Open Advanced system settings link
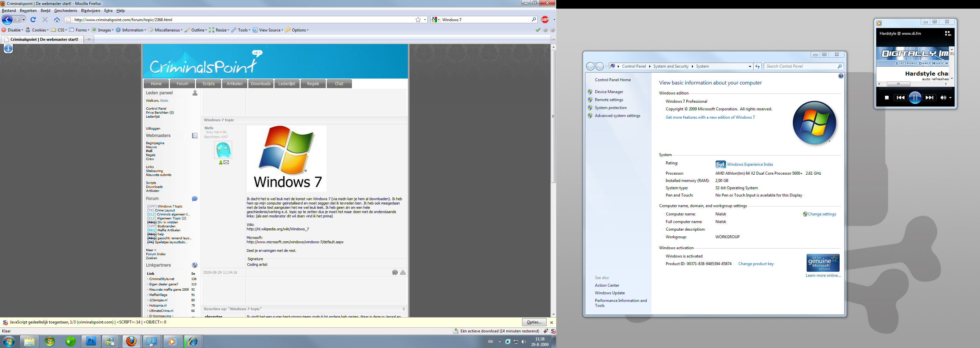The width and height of the screenshot is (980, 348). [x=617, y=116]
